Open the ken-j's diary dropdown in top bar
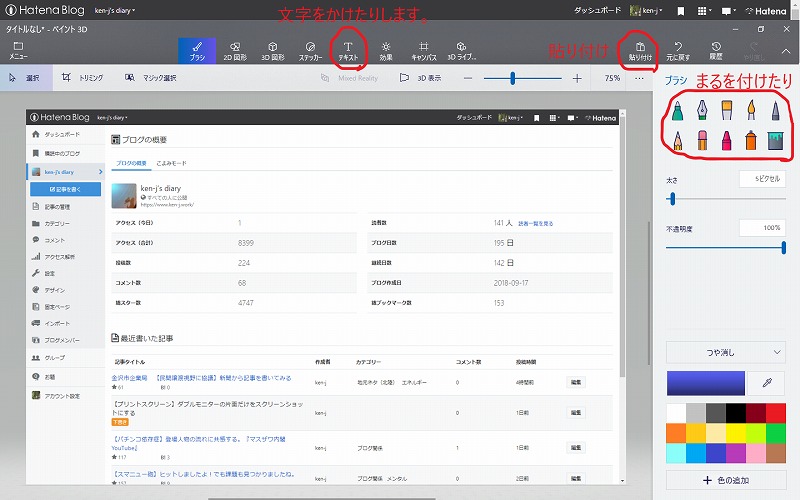 115,10
